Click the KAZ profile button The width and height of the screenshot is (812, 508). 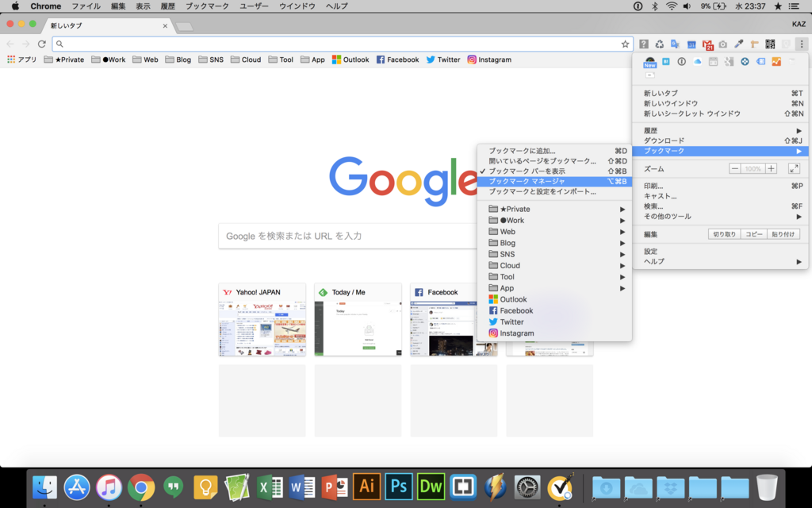799,25
